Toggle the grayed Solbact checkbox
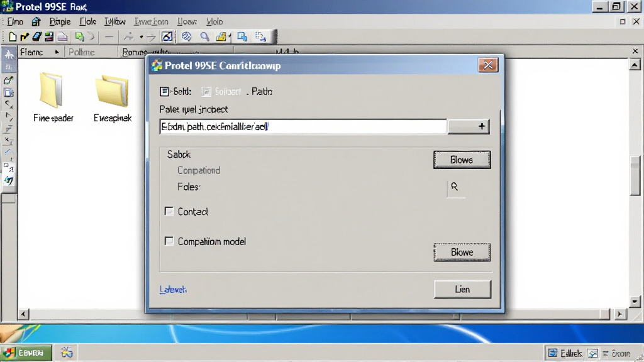Image resolution: width=644 pixels, height=362 pixels. 206,92
